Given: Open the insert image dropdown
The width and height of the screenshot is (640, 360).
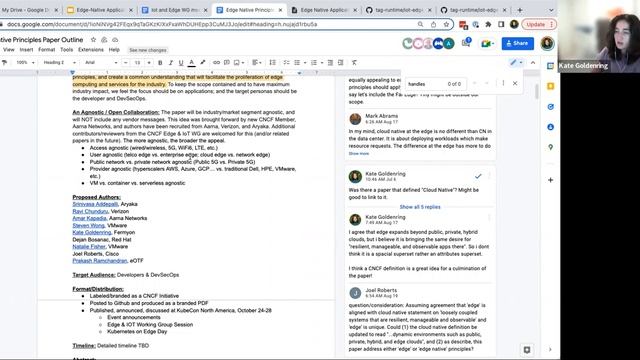Looking at the screenshot, I should [239, 62].
